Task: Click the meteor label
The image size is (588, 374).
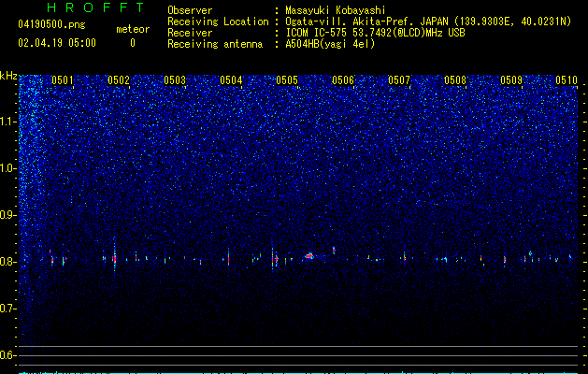Action: tap(133, 29)
